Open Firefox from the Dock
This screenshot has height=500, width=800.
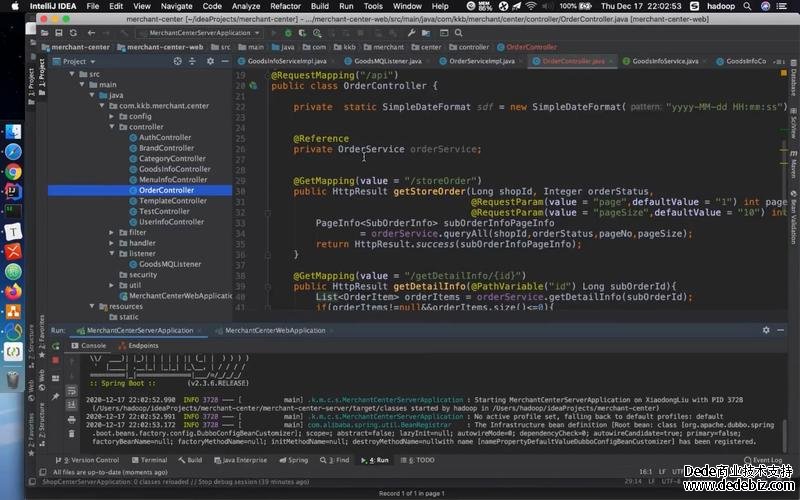tap(13, 291)
